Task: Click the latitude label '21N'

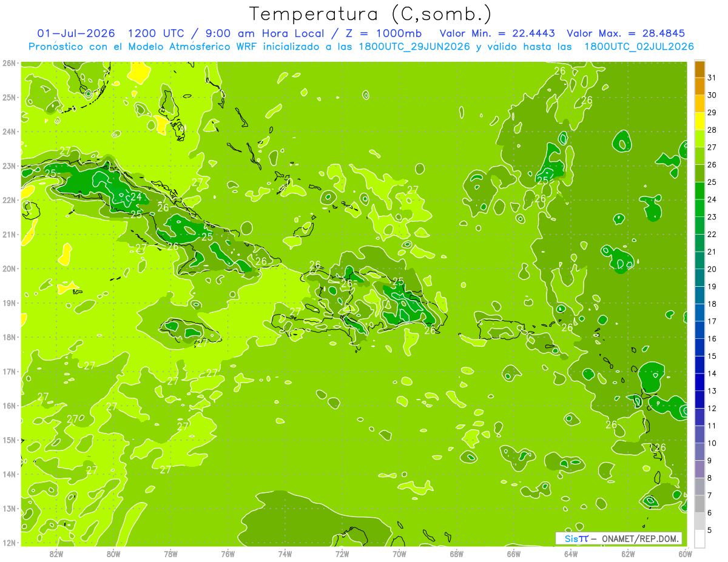Action: point(9,235)
